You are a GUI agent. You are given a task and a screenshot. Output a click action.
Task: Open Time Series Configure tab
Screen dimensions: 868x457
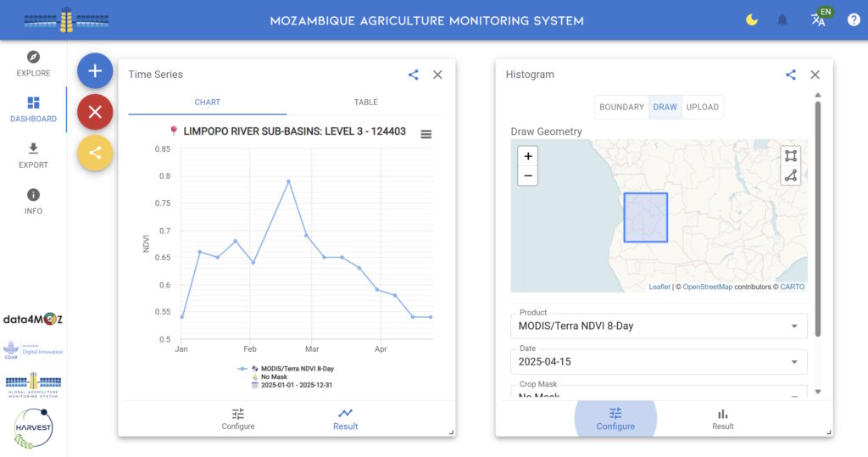pos(238,419)
